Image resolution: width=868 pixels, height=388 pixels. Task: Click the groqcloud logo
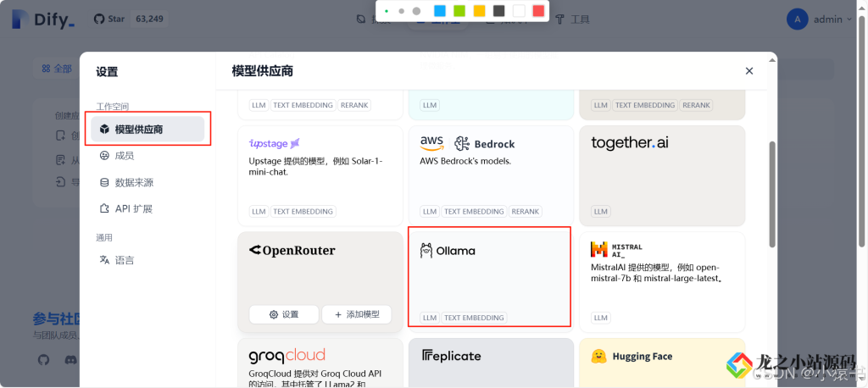click(x=287, y=356)
